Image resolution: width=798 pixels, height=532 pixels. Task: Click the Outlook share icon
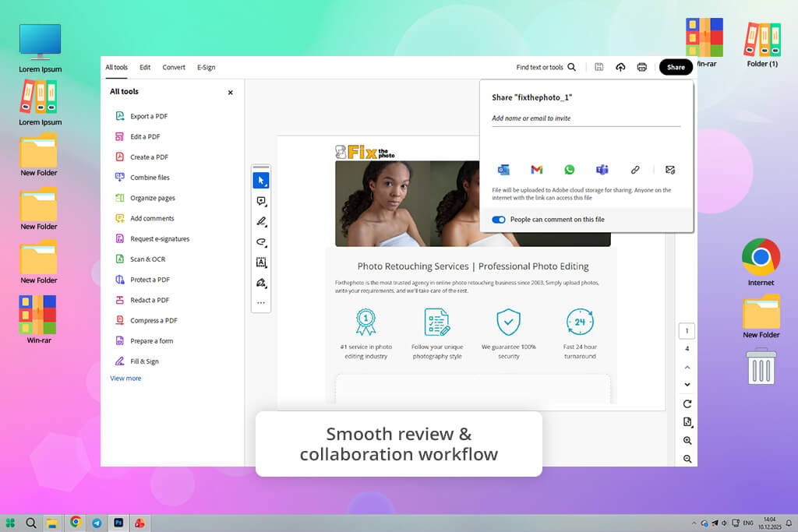coord(503,170)
